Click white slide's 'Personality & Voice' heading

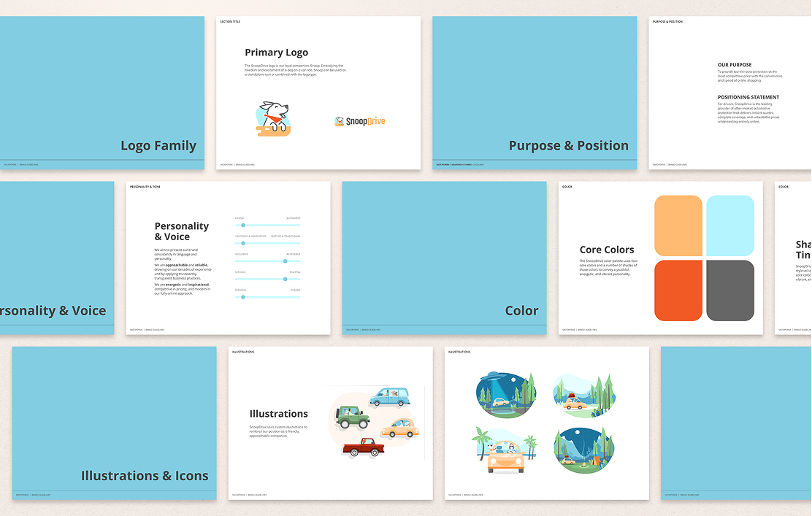(182, 231)
